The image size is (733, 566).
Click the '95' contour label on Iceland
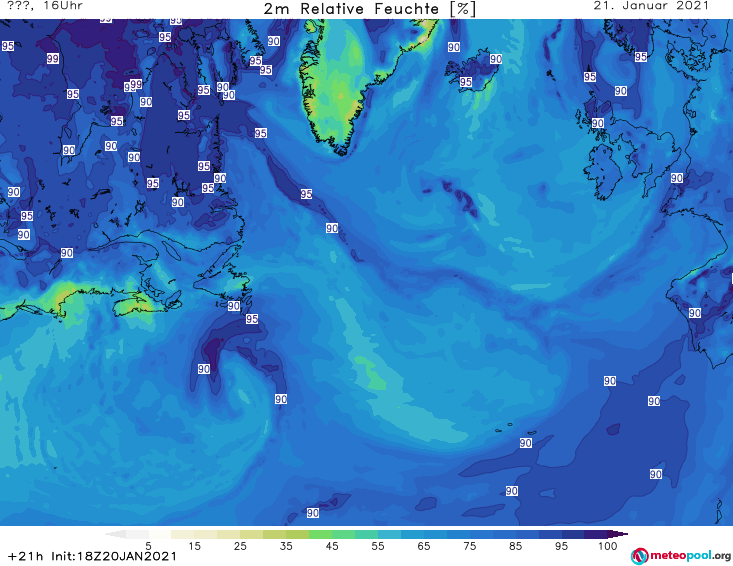465,82
